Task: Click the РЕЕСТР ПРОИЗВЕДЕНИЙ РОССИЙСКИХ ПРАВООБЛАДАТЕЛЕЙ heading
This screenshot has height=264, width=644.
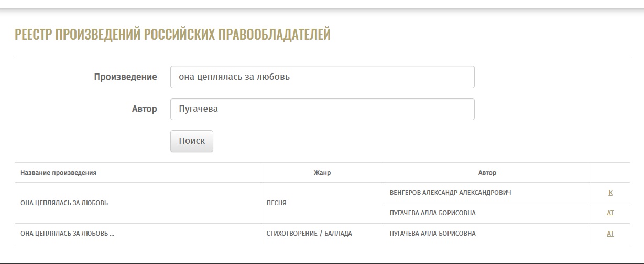Action: pyautogui.click(x=173, y=35)
